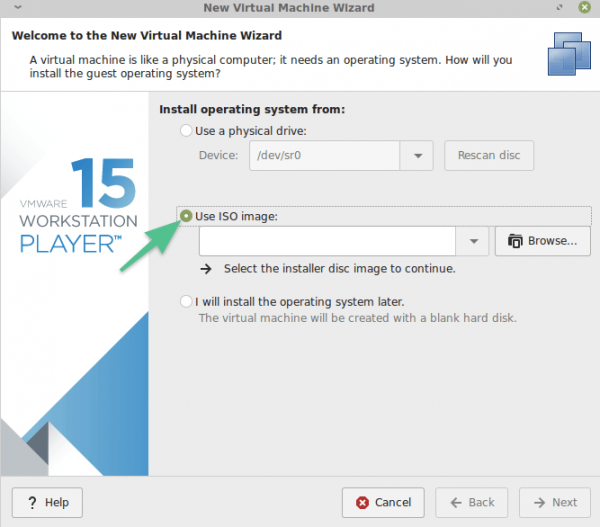Expand the ISO image path dropdown arrow
The width and height of the screenshot is (600, 527).
(473, 241)
